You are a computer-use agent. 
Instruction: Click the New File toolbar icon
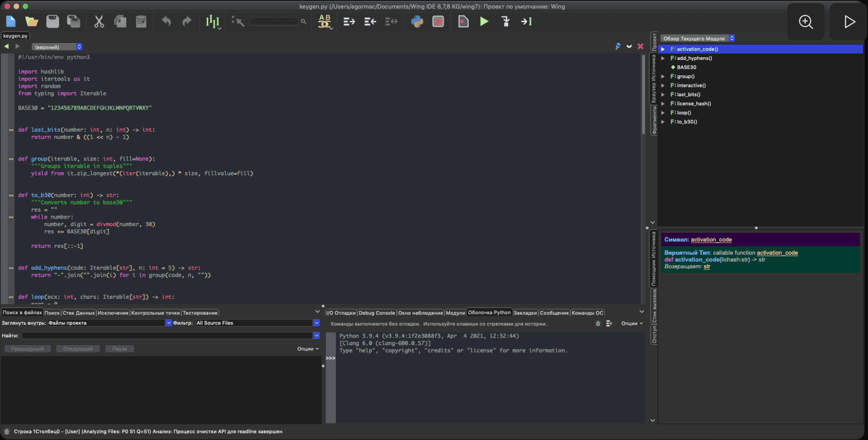[11, 21]
